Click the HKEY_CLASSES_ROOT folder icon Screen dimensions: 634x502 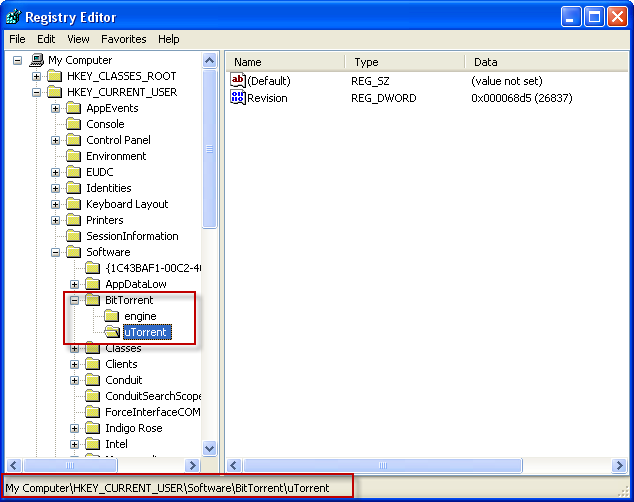pyautogui.click(x=55, y=76)
